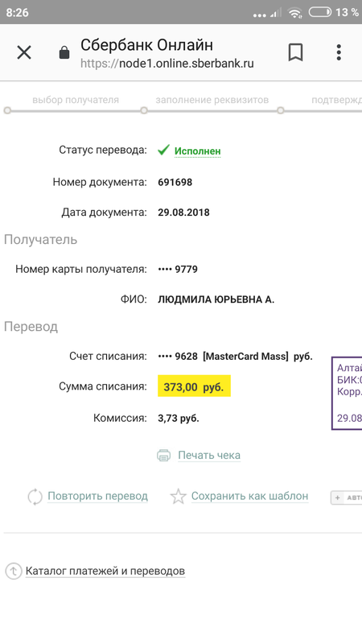
Task: Tap the up-arrow catalog icon
Action: coord(13,571)
